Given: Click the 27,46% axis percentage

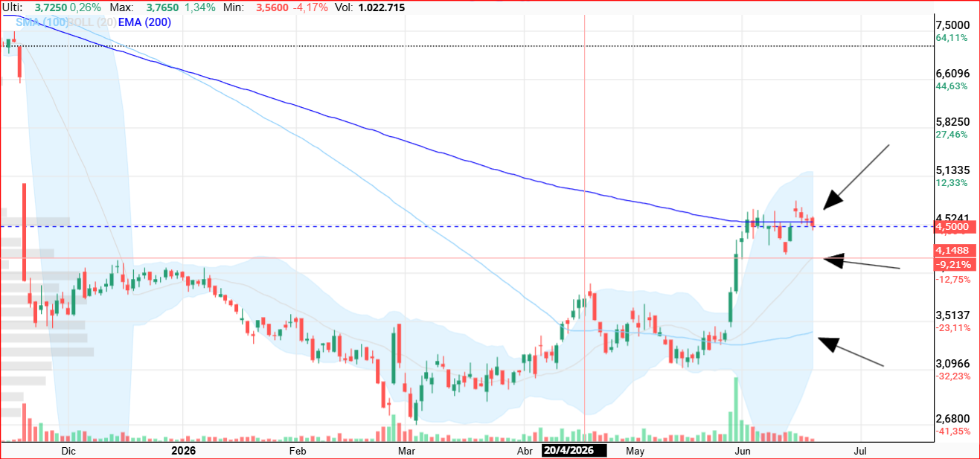Looking at the screenshot, I should [x=952, y=134].
